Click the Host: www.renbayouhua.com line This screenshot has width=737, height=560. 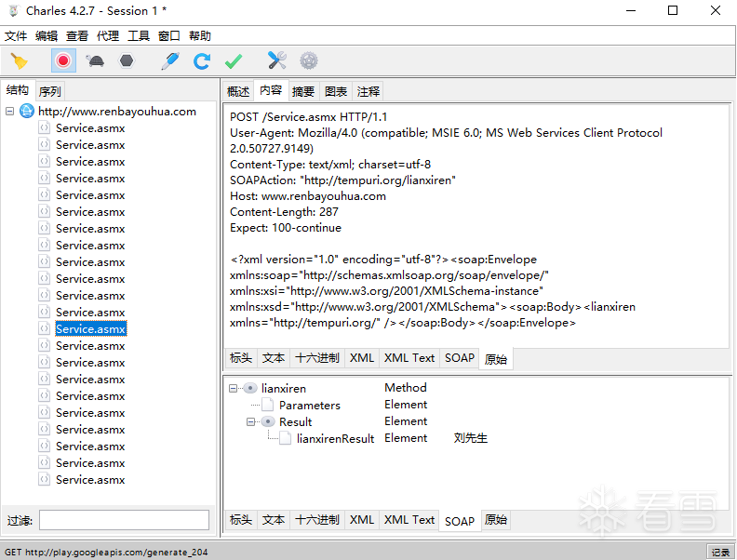[x=308, y=196]
